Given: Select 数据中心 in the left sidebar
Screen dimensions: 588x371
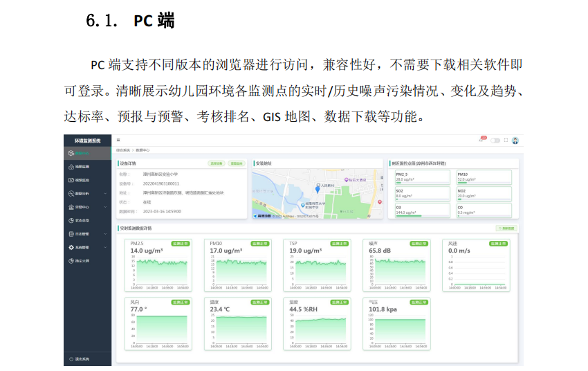Looking at the screenshot, I should tap(82, 153).
